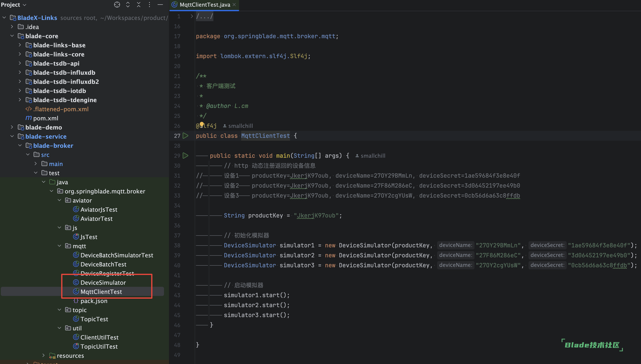Collapse blade-broker module
Viewport: 641px width, 364px height.
[x=20, y=145]
